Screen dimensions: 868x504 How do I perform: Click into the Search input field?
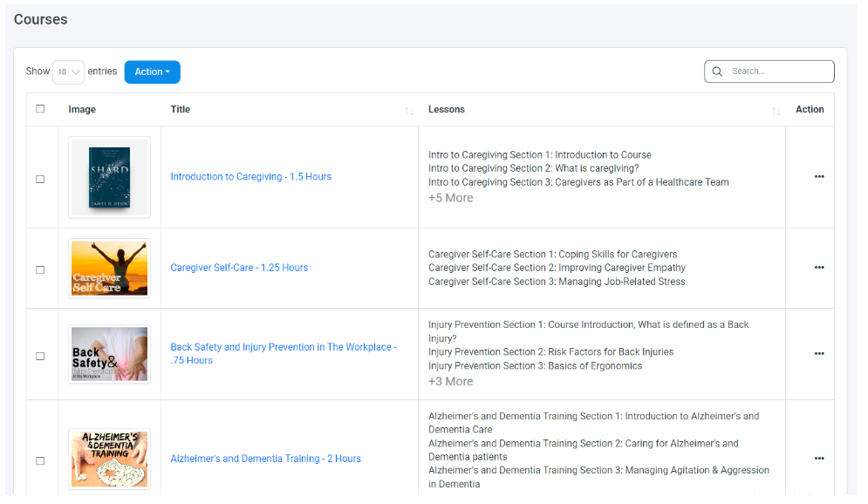[x=776, y=72]
